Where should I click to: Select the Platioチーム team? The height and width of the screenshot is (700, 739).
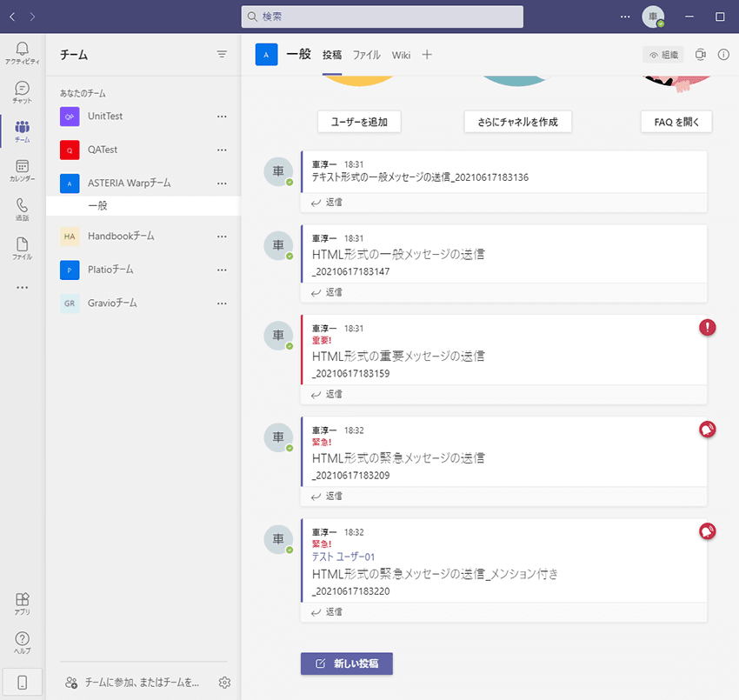(x=143, y=270)
